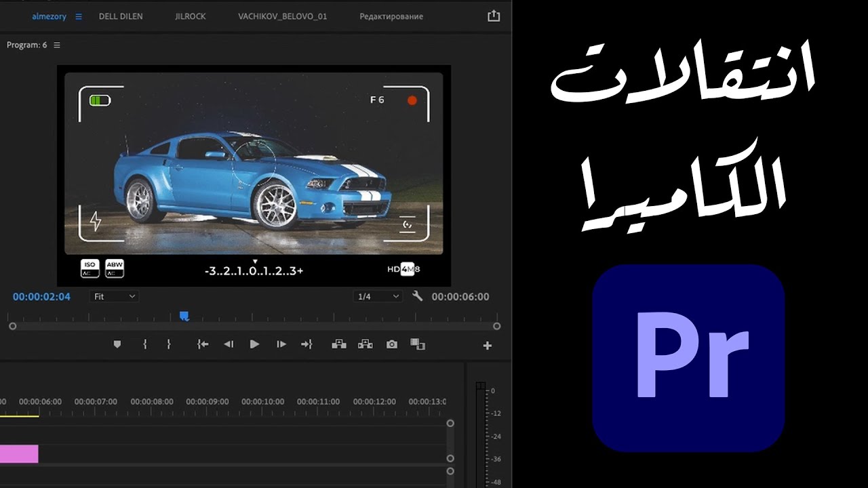Toggle Comparison View button
868x488 pixels.
pyautogui.click(x=418, y=344)
